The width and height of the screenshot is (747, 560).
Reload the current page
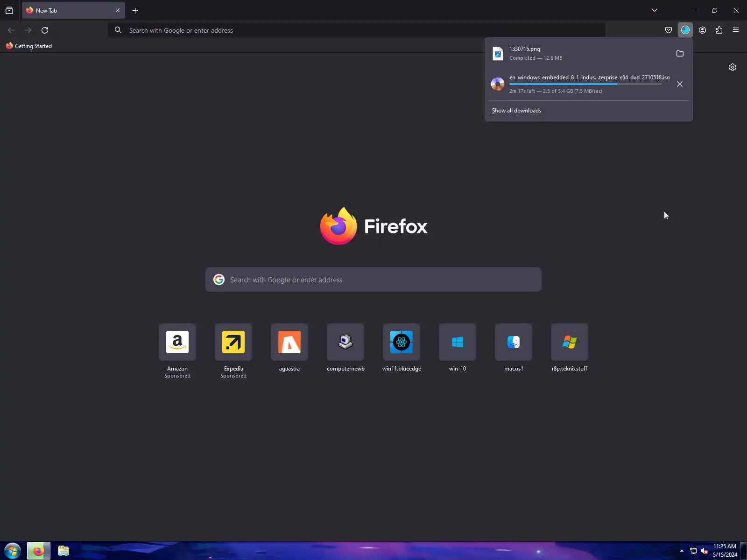pos(45,30)
